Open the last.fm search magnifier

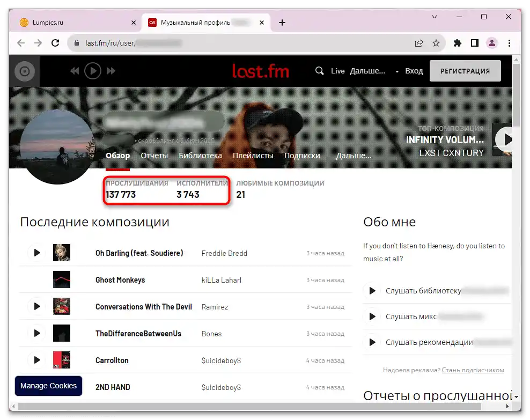pyautogui.click(x=319, y=71)
